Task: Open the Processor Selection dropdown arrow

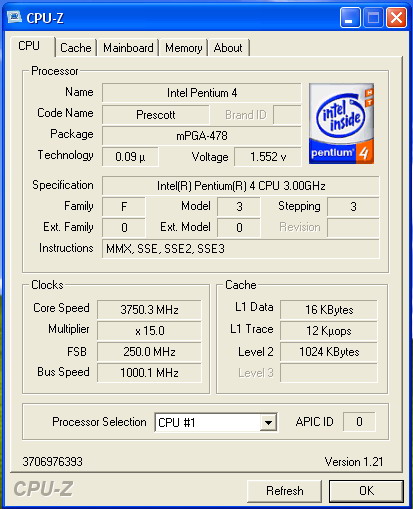Action: pos(268,423)
